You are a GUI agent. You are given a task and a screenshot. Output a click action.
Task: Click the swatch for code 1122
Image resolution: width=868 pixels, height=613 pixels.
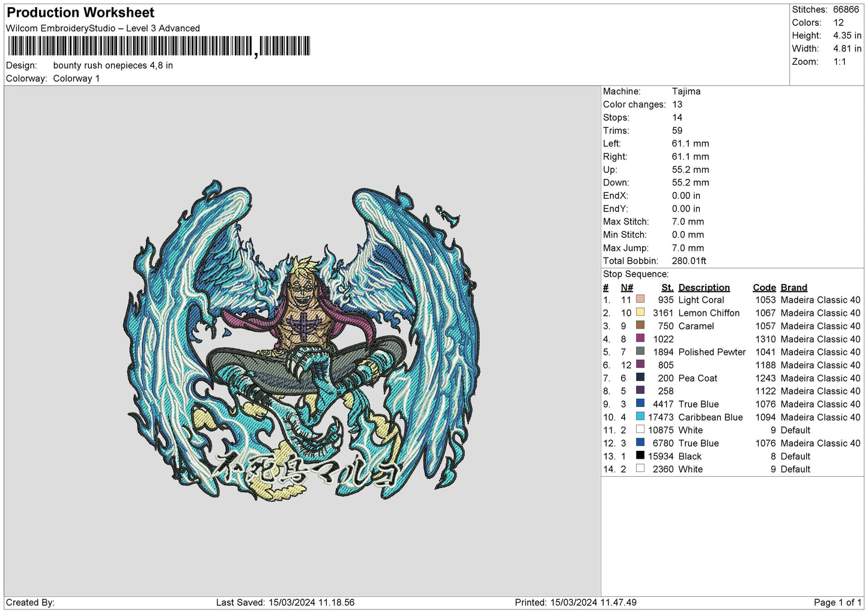(640, 390)
